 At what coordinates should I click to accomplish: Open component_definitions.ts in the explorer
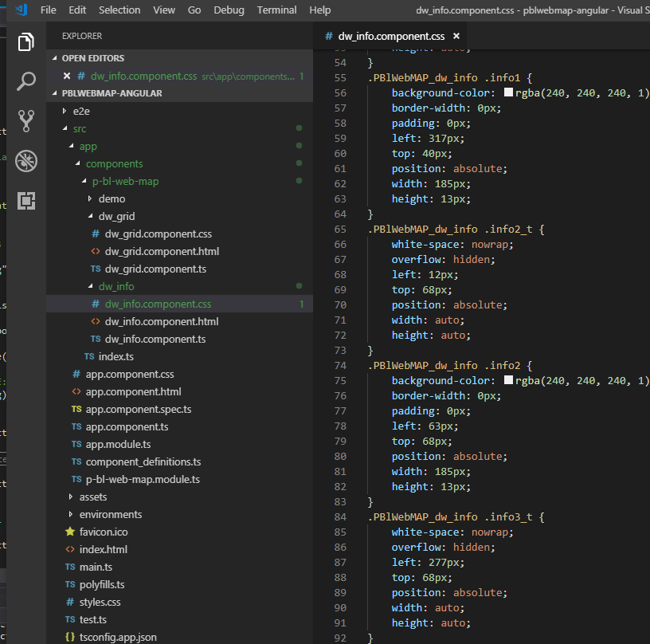click(x=143, y=461)
